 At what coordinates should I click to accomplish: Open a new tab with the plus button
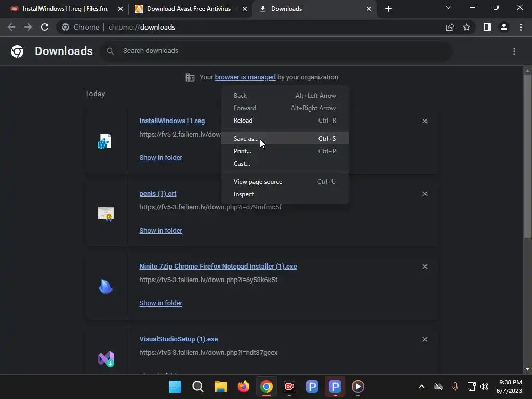point(389,9)
